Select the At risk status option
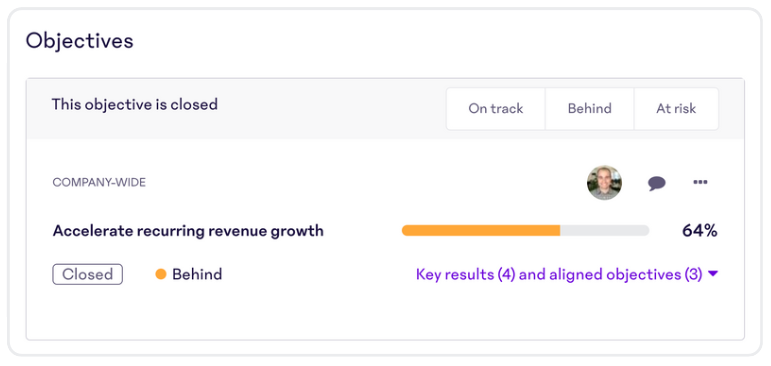771x366 pixels. [676, 109]
